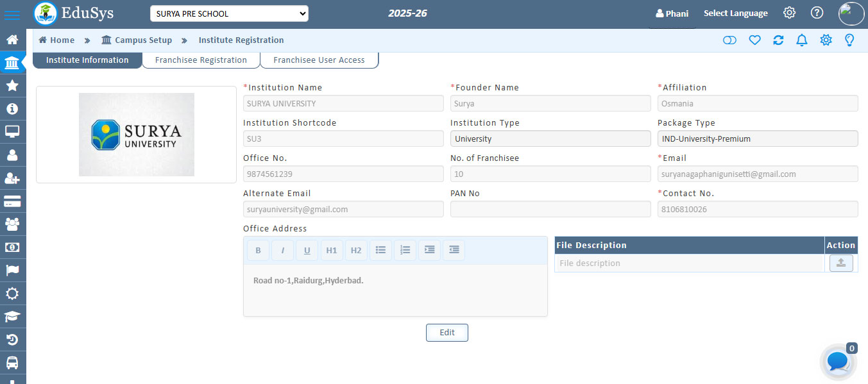Open the Institution Type dropdown
The width and height of the screenshot is (868, 384).
pos(550,138)
